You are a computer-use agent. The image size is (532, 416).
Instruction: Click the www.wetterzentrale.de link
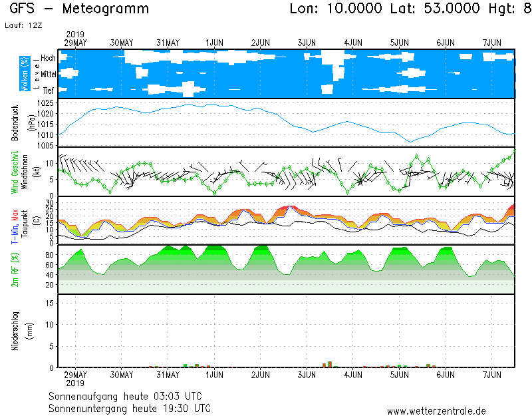(x=436, y=411)
